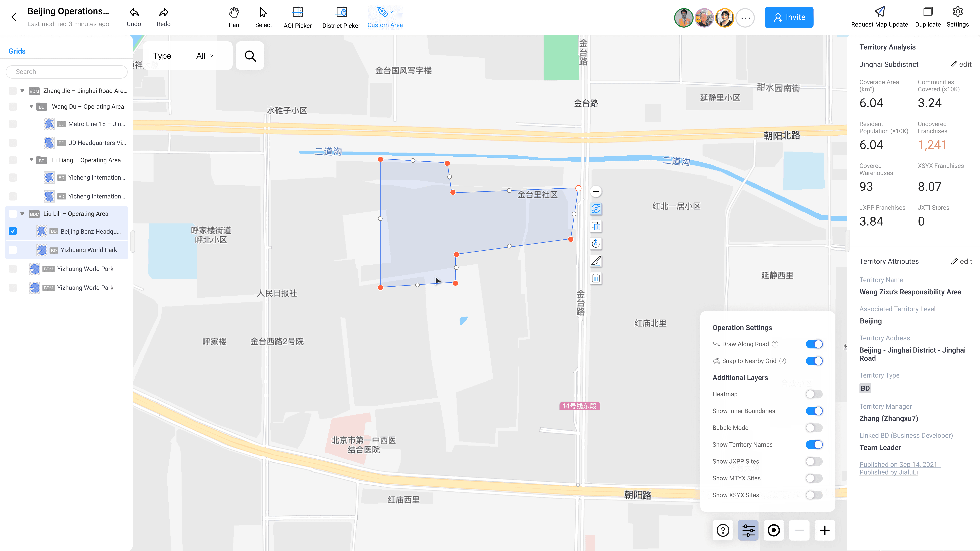This screenshot has height=551, width=980.
Task: Open the Grids tab
Action: point(17,51)
